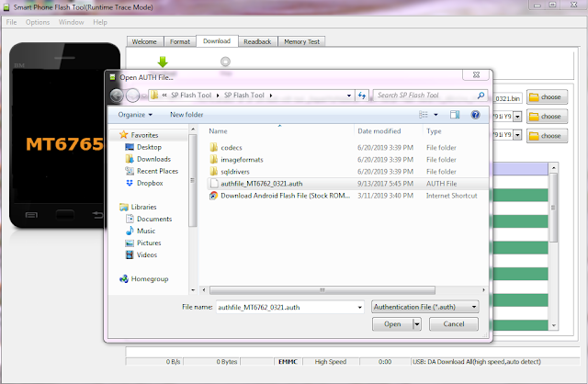Switch to the Welcome tab
The width and height of the screenshot is (588, 384).
coord(144,41)
